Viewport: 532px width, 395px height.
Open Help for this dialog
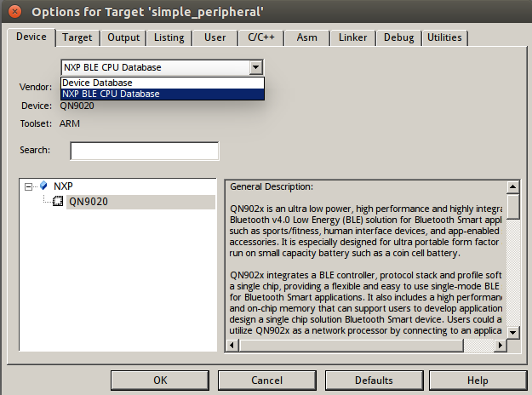click(x=478, y=381)
